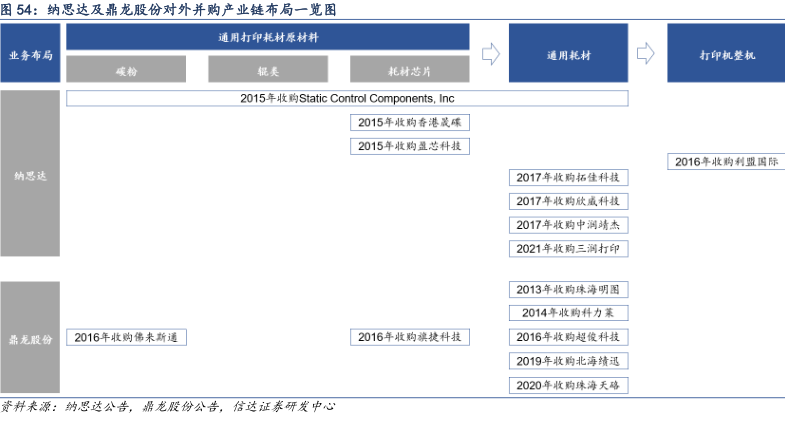Click the arrow pointing to 打印机整机

coord(647,53)
